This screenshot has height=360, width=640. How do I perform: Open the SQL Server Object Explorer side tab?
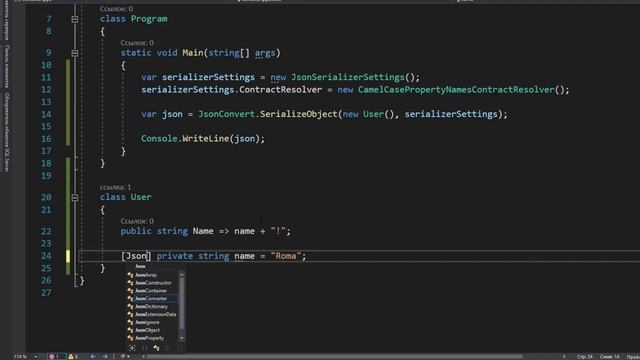pos(7,131)
